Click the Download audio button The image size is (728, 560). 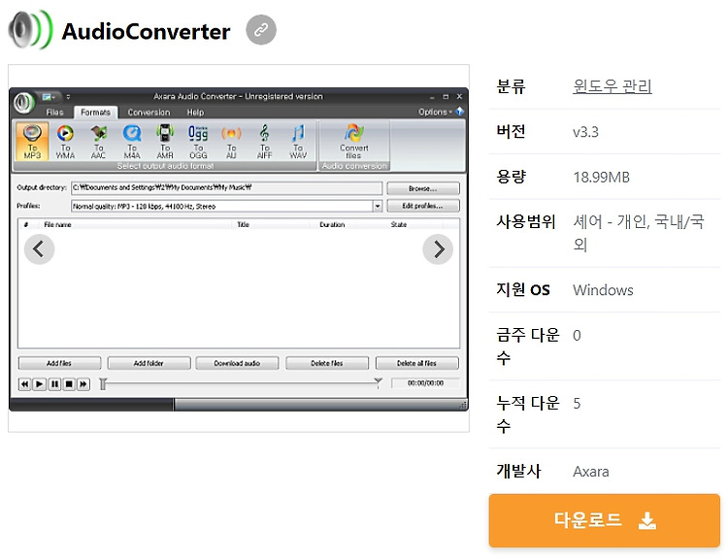point(237,363)
